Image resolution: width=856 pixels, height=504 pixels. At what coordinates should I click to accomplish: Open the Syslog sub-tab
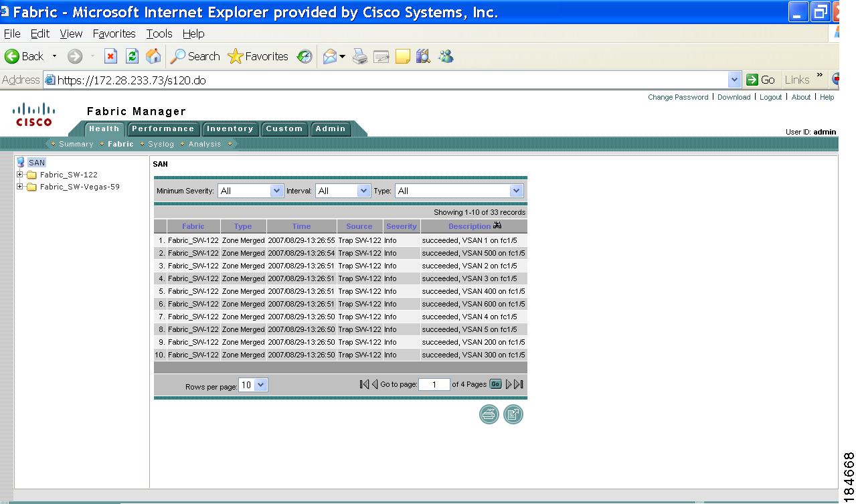(x=161, y=144)
